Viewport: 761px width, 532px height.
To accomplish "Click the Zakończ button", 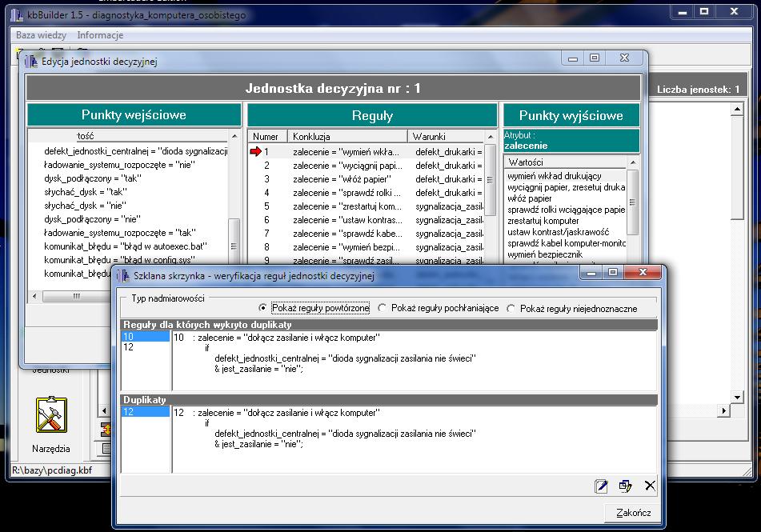I will [633, 513].
